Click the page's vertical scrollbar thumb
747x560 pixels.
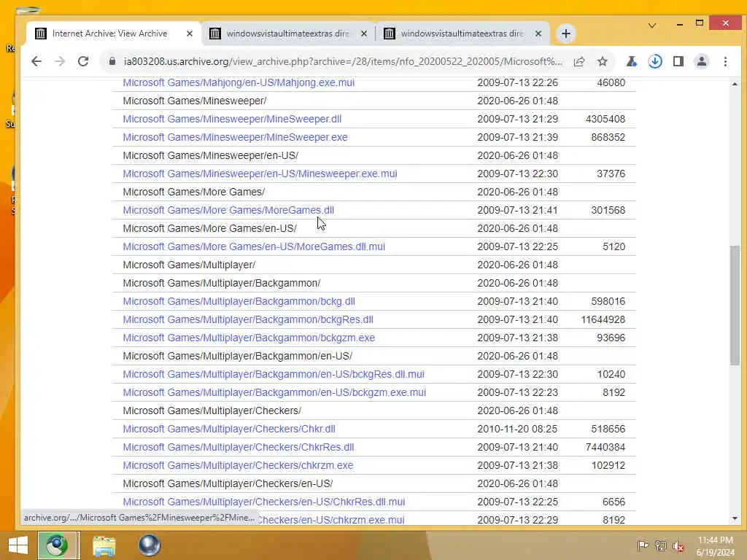[735, 306]
